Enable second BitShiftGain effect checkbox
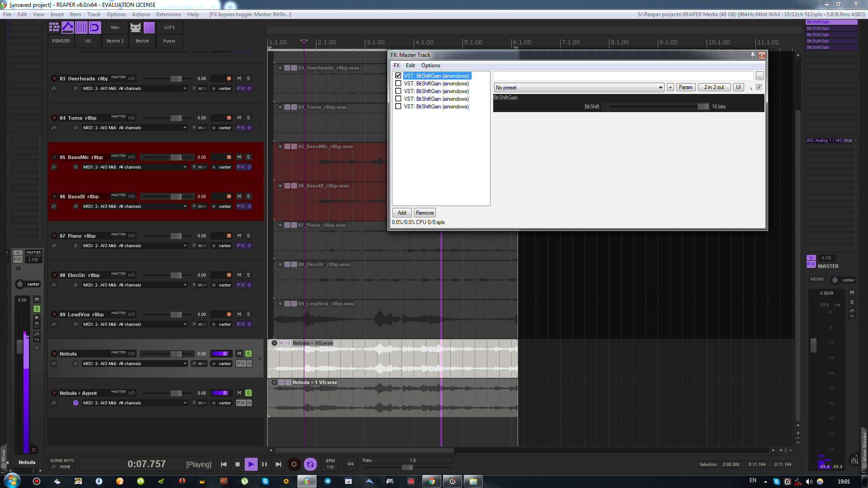868x488 pixels. (398, 84)
